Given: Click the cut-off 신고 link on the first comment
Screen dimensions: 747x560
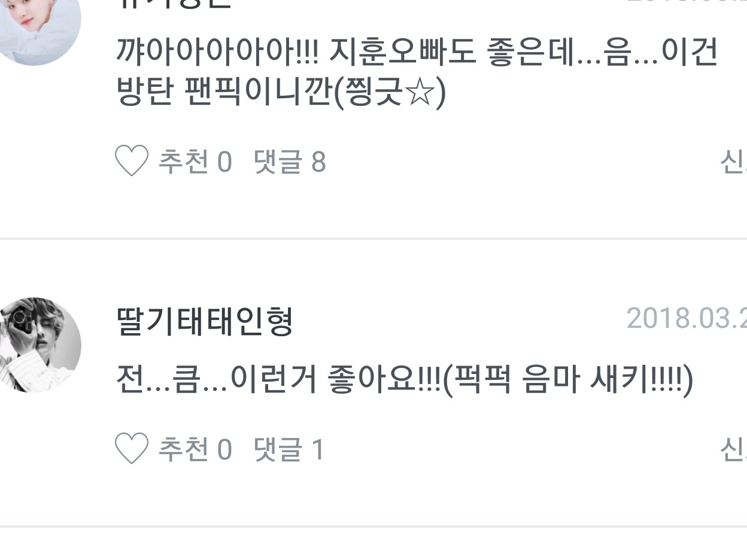Looking at the screenshot, I should click(x=733, y=162).
